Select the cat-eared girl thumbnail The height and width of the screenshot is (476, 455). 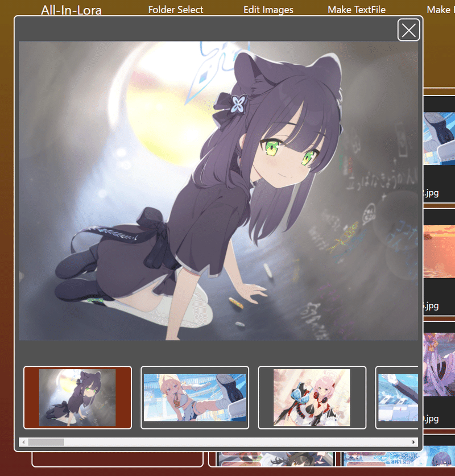pos(77,398)
